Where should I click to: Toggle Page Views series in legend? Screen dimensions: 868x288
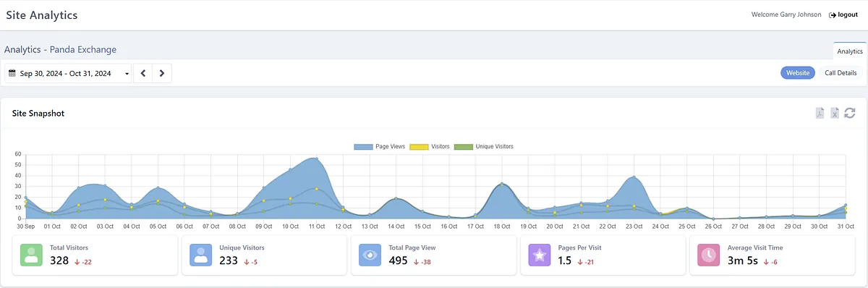pyautogui.click(x=381, y=146)
